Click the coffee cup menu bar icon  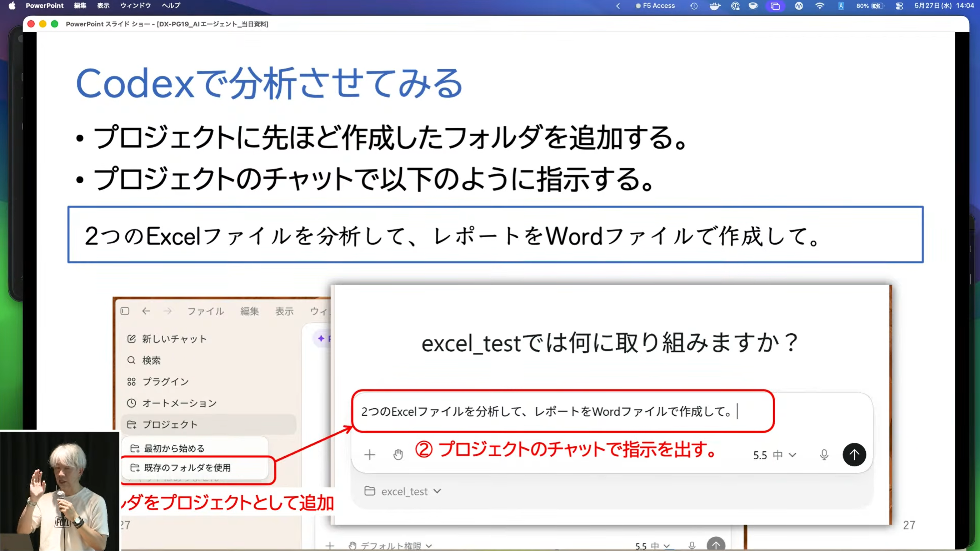[x=753, y=6]
